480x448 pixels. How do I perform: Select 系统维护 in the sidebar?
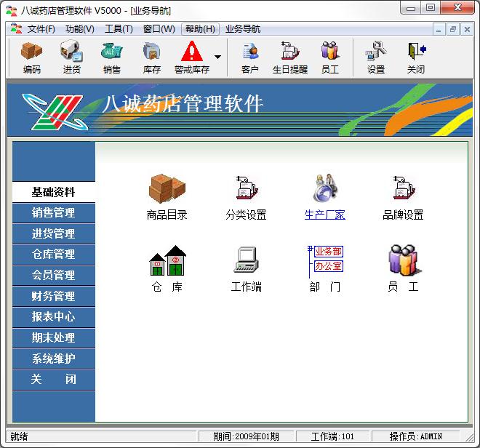tap(54, 359)
